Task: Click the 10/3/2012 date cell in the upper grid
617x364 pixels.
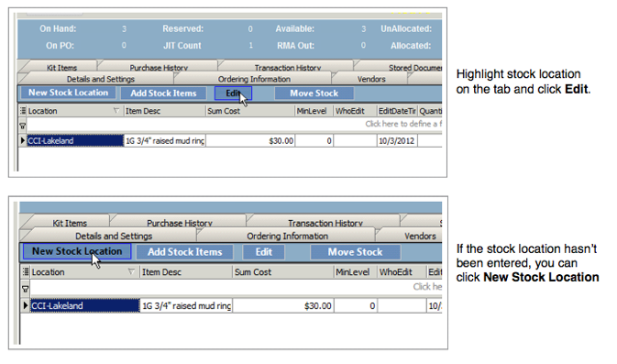Action: click(397, 140)
